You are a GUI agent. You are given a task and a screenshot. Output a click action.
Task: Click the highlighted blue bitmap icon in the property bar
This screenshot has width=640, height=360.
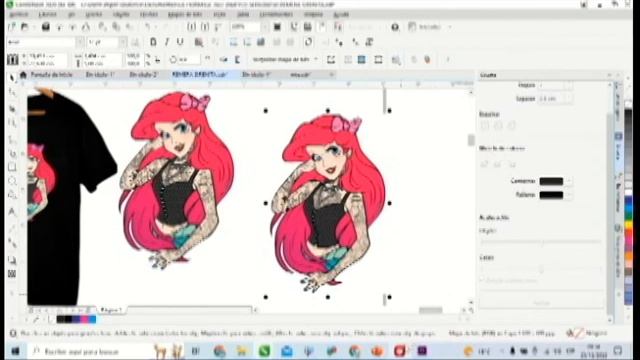[362, 60]
